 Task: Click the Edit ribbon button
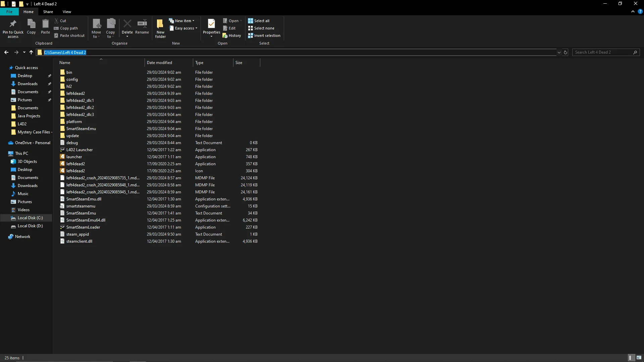tap(229, 28)
